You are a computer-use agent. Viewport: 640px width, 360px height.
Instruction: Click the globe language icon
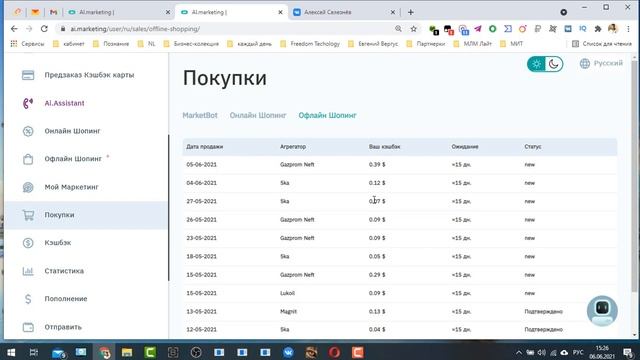coord(585,63)
